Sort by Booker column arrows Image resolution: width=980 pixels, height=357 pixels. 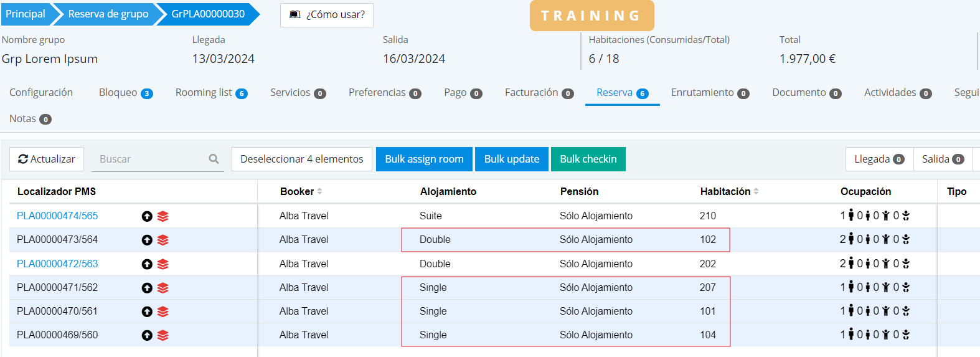coord(320,191)
